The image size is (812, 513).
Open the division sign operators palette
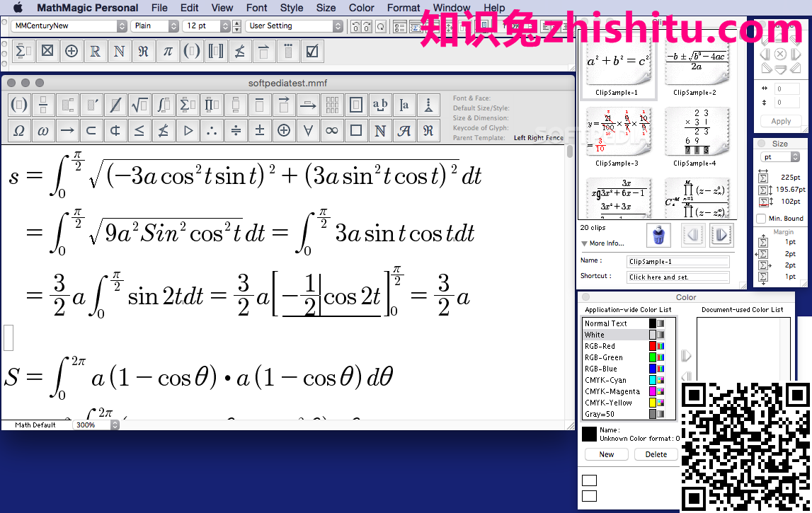(x=236, y=130)
